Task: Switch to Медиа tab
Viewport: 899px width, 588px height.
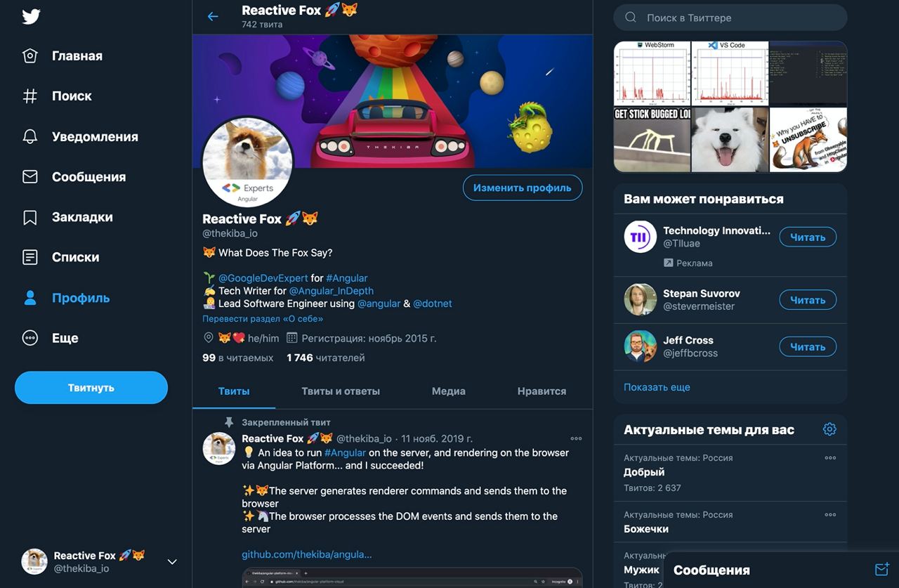Action: 449,391
